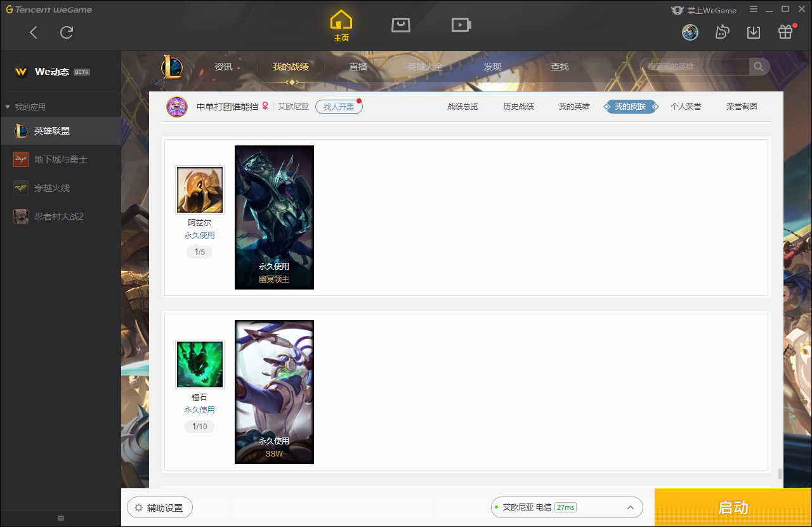Launch the game with 启动
Screen dimensions: 812x527
733,508
